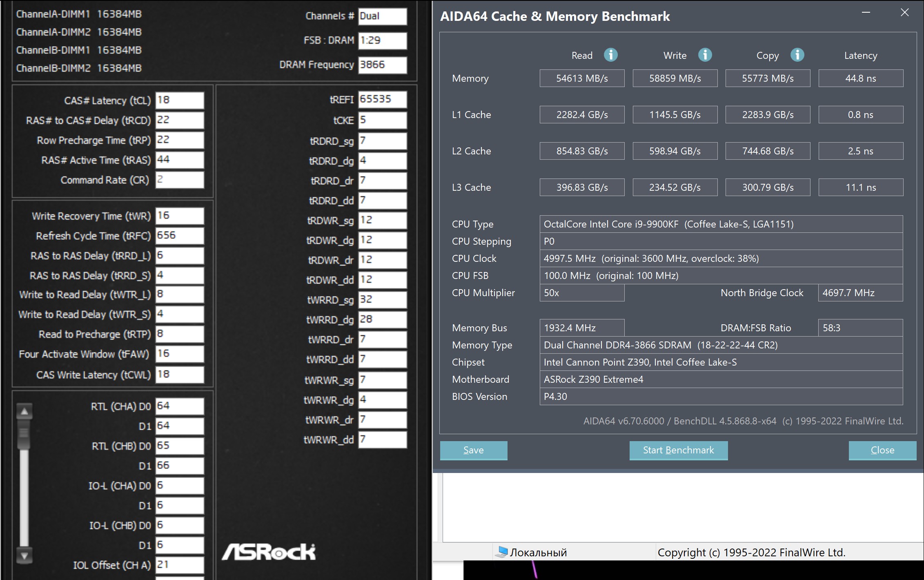
Task: Select the Memory Read result box
Action: point(581,78)
